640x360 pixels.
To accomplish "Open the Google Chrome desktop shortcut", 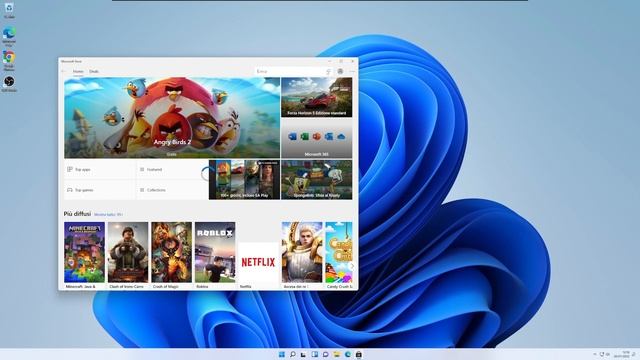I will (x=9, y=60).
